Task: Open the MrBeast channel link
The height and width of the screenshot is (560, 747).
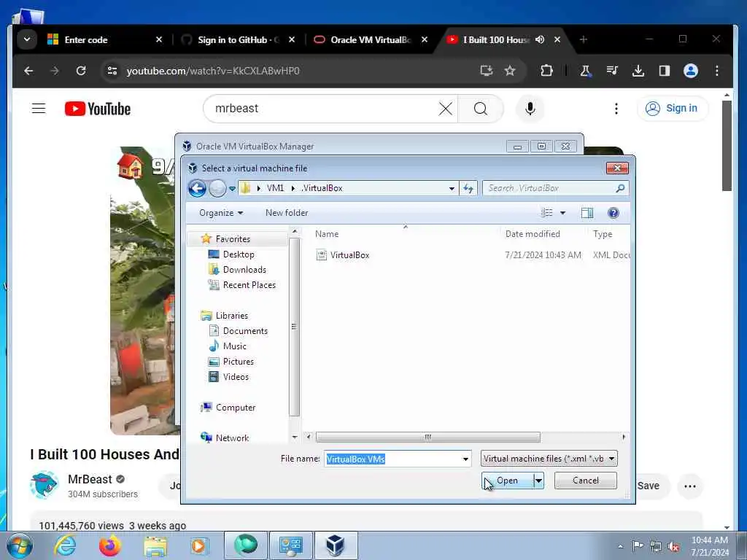Action: pyautogui.click(x=90, y=479)
